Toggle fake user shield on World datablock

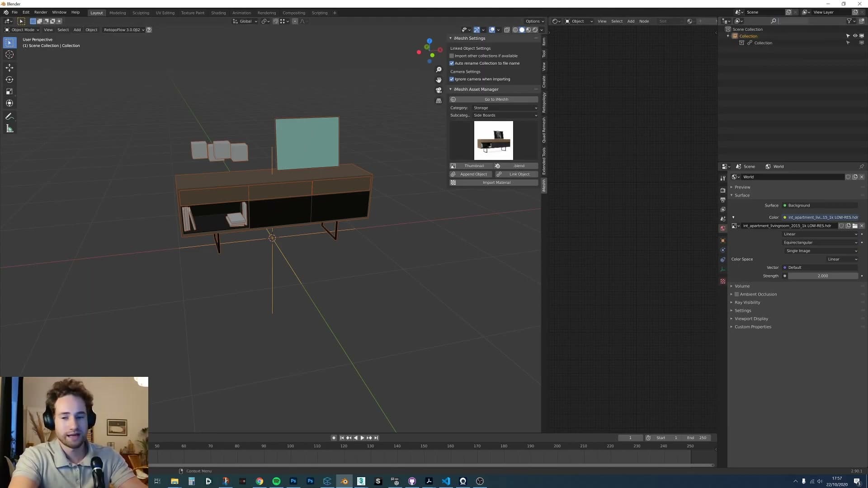click(x=848, y=177)
